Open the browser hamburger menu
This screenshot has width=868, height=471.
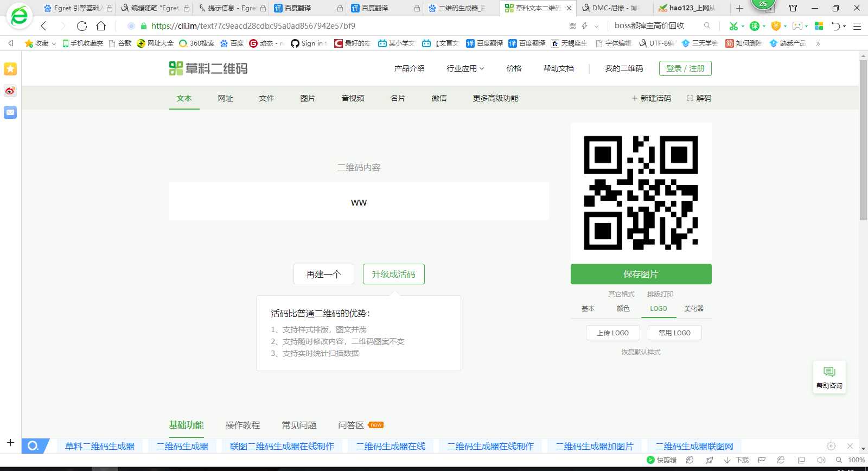click(857, 26)
